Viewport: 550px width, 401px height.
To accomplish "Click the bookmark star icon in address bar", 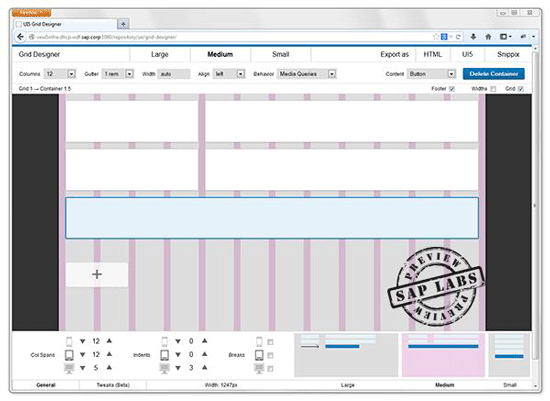I will 436,36.
